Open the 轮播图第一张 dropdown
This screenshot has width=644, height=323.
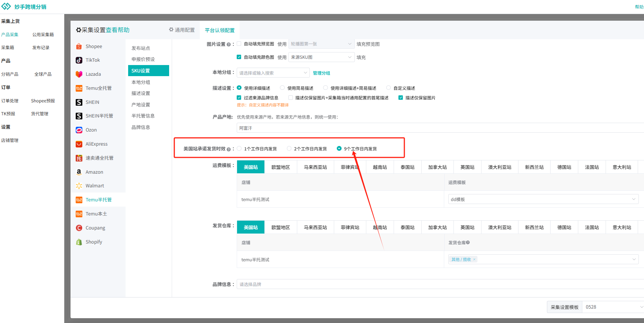pyautogui.click(x=321, y=44)
